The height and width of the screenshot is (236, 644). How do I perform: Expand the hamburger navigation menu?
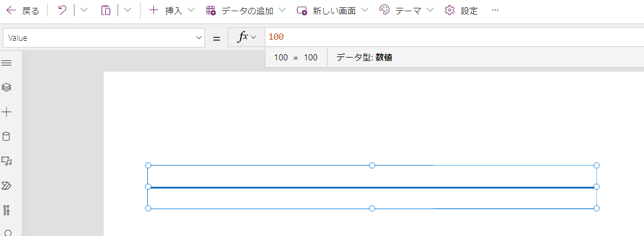(x=7, y=63)
